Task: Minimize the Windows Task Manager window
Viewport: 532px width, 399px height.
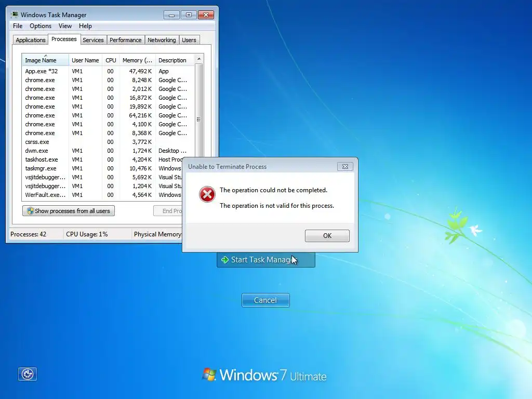Action: [x=171, y=15]
